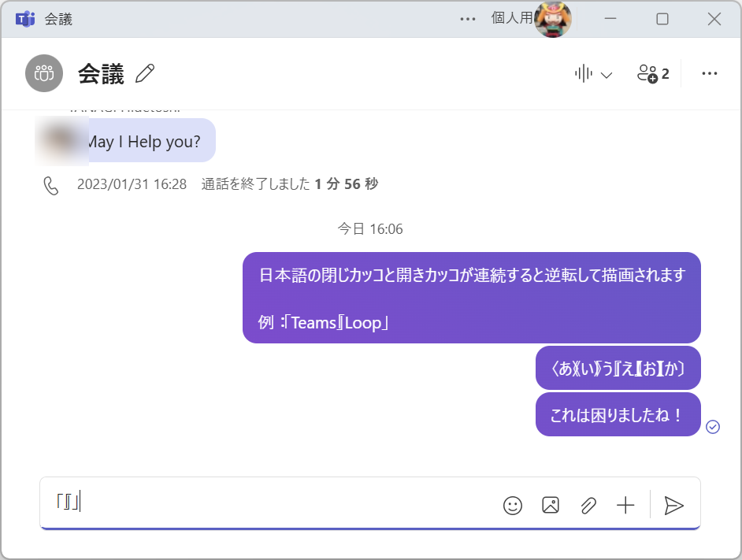Send the typed message with the send icon

click(x=673, y=505)
